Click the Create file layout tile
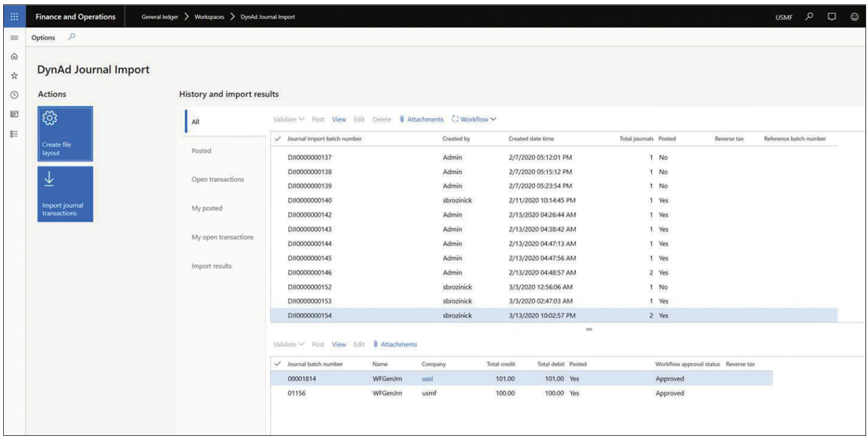The width and height of the screenshot is (868, 439). pos(65,134)
